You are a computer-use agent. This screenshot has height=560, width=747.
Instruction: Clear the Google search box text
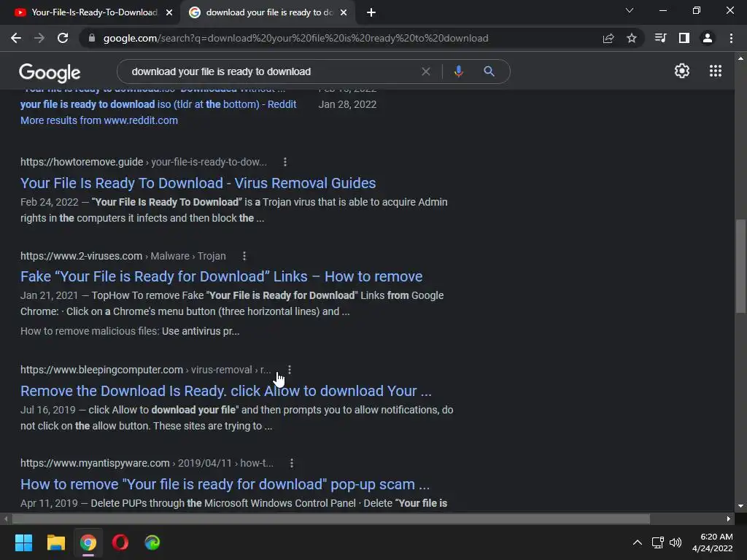click(x=426, y=71)
